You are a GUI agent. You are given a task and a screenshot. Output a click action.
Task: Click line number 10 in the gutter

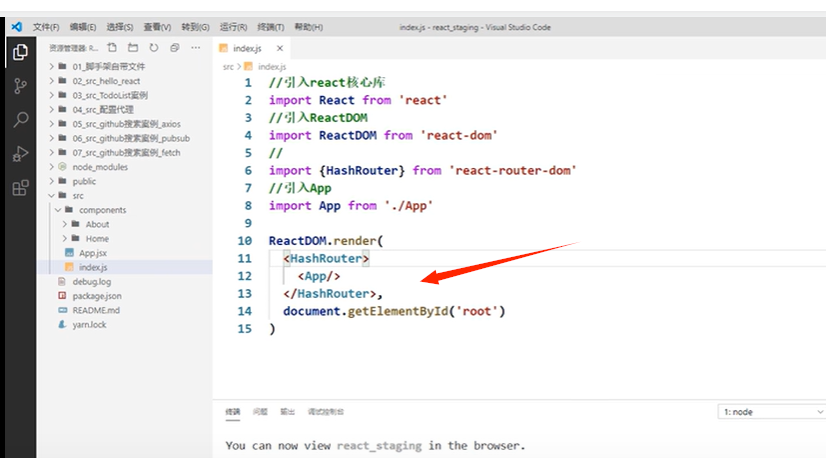(x=244, y=241)
